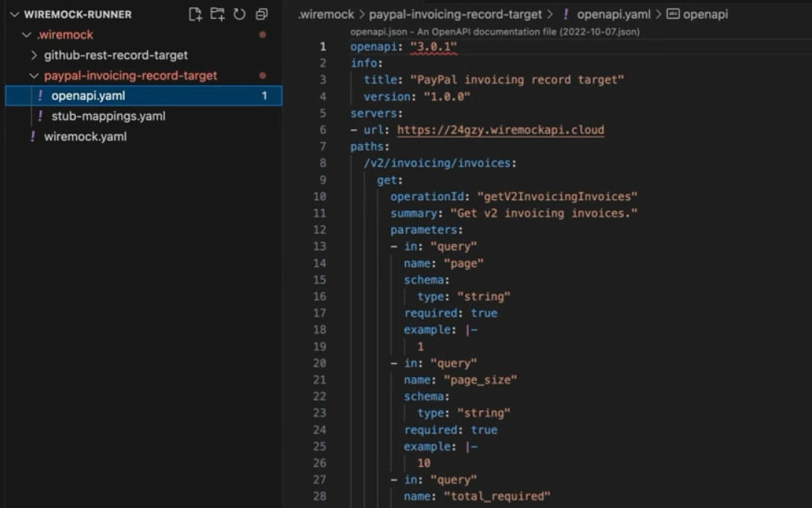This screenshot has height=508, width=812.
Task: Click the "3.0.1" version value on line 1
Action: [x=434, y=46]
